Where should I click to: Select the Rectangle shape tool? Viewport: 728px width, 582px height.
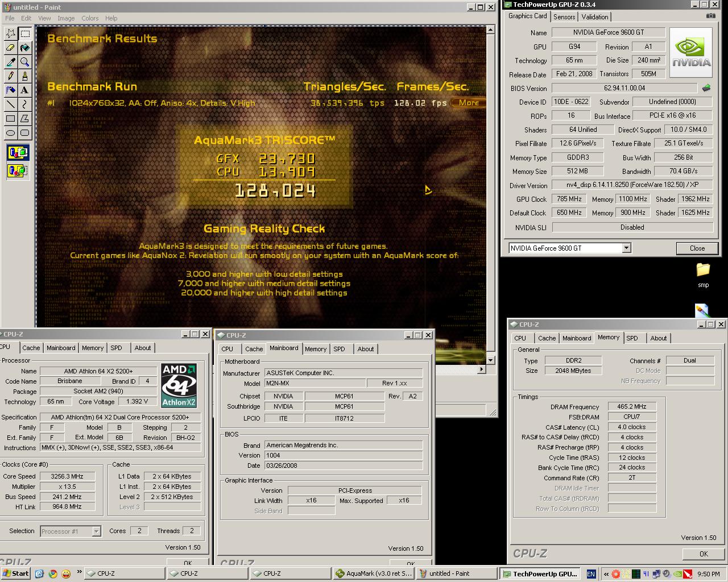10,119
